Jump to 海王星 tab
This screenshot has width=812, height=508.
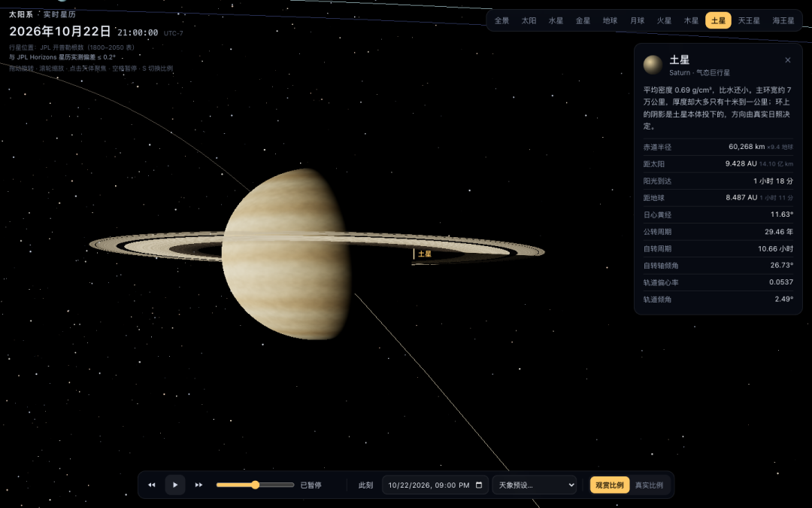tap(783, 21)
